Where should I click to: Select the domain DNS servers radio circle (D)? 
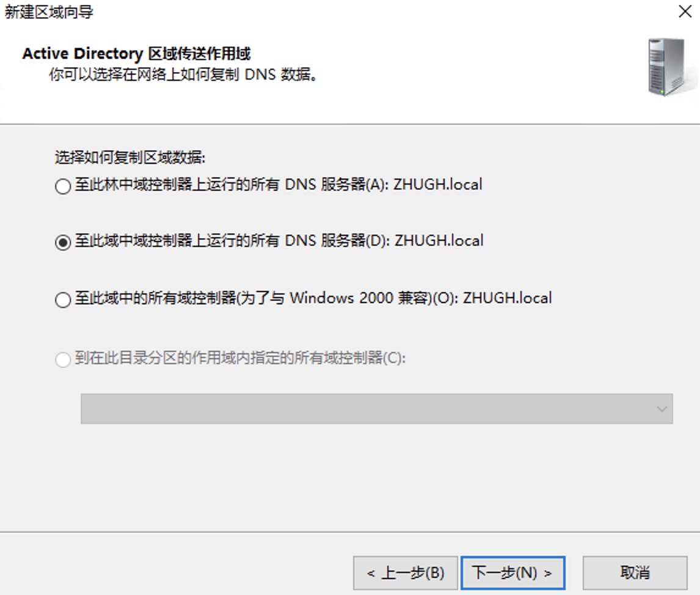click(63, 243)
